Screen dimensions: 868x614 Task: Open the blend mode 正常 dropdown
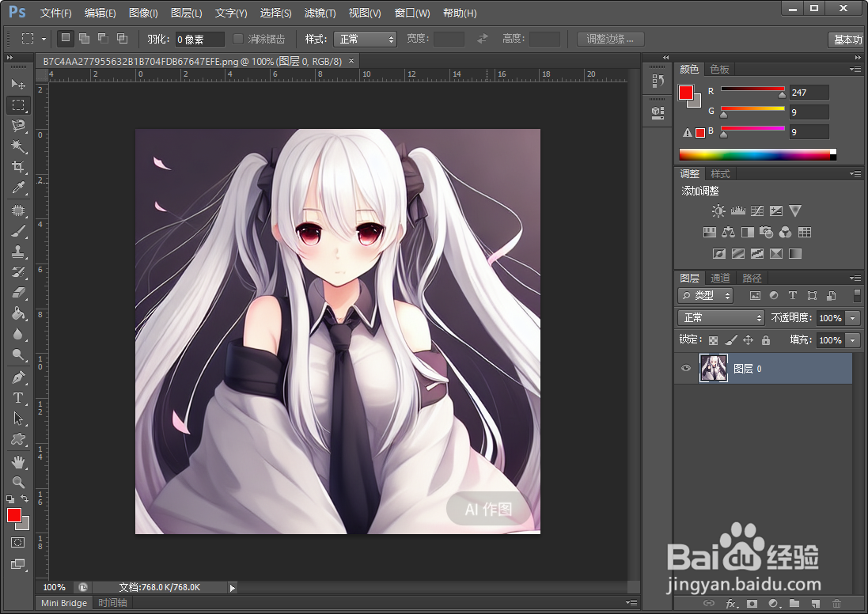721,318
